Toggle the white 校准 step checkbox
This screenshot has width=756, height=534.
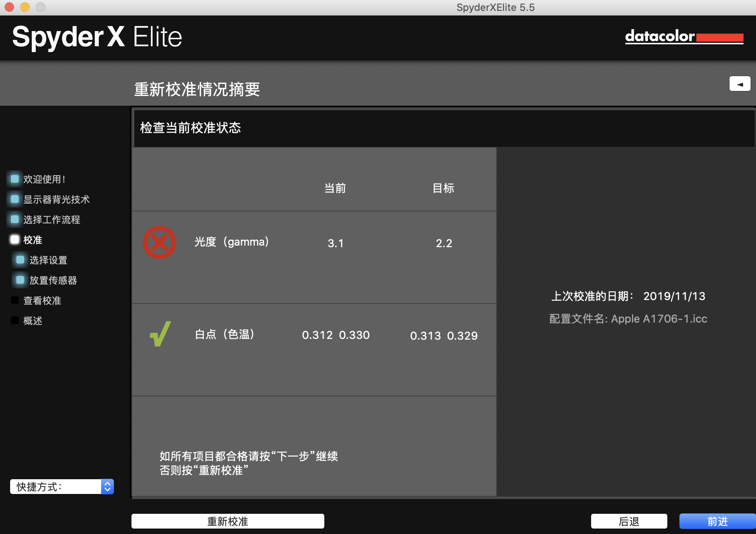(x=15, y=239)
